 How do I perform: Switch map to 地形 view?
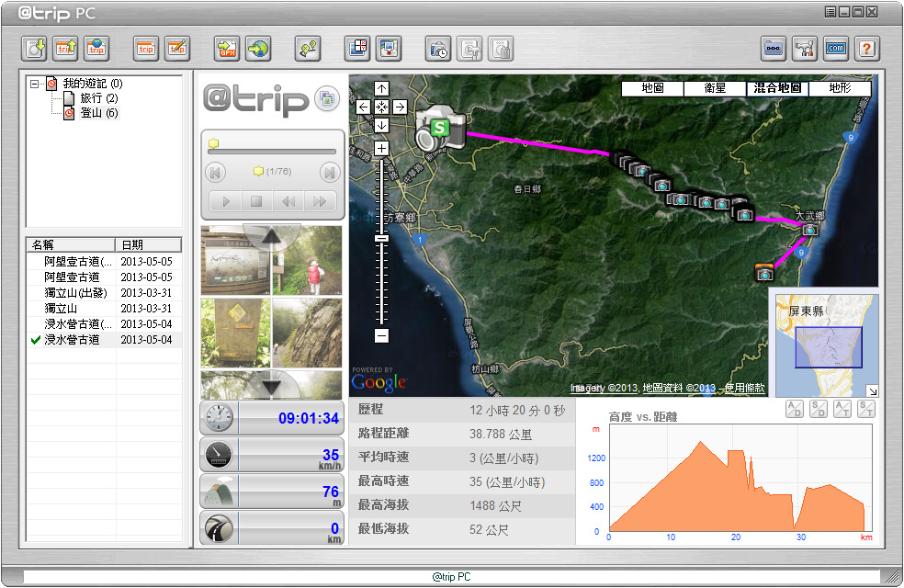point(840,88)
